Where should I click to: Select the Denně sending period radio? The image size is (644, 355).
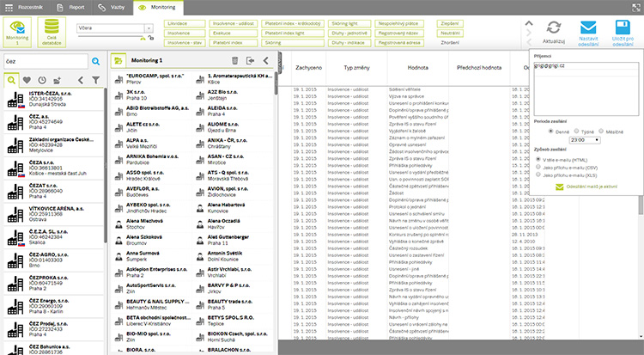click(550, 132)
